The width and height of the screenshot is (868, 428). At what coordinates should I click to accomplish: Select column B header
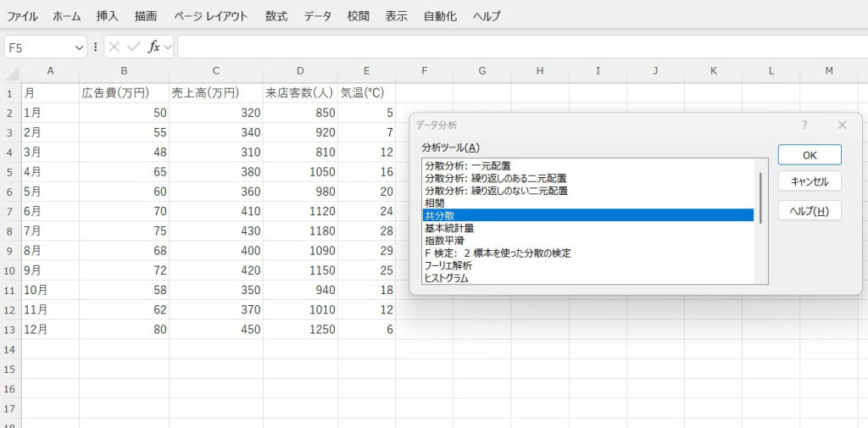click(x=125, y=71)
